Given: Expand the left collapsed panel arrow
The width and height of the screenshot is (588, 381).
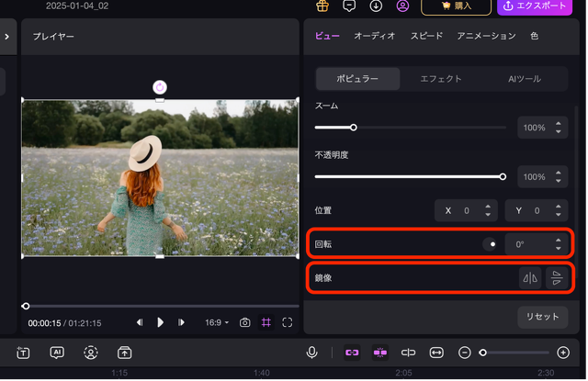Looking at the screenshot, I should tap(6, 37).
